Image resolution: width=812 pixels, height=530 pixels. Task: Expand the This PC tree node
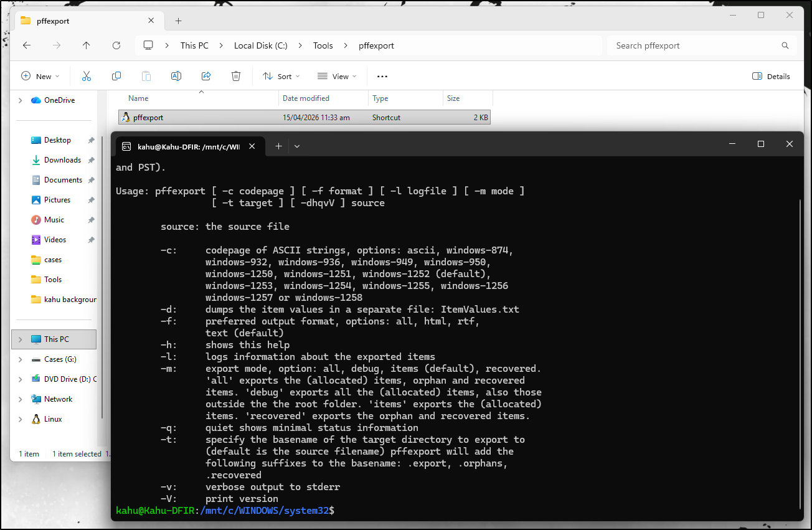point(20,339)
